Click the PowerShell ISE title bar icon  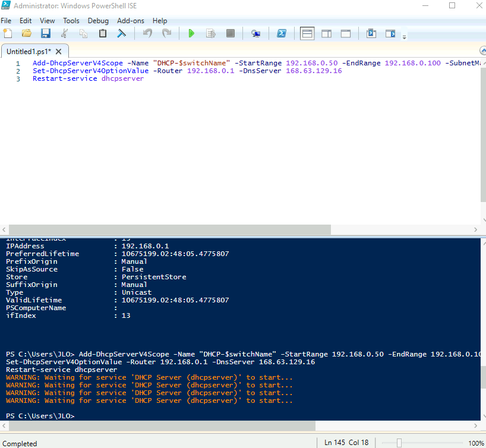[x=6, y=5]
